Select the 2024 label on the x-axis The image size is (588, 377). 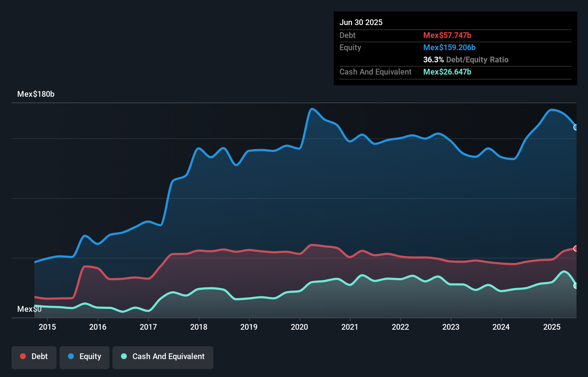click(x=501, y=327)
